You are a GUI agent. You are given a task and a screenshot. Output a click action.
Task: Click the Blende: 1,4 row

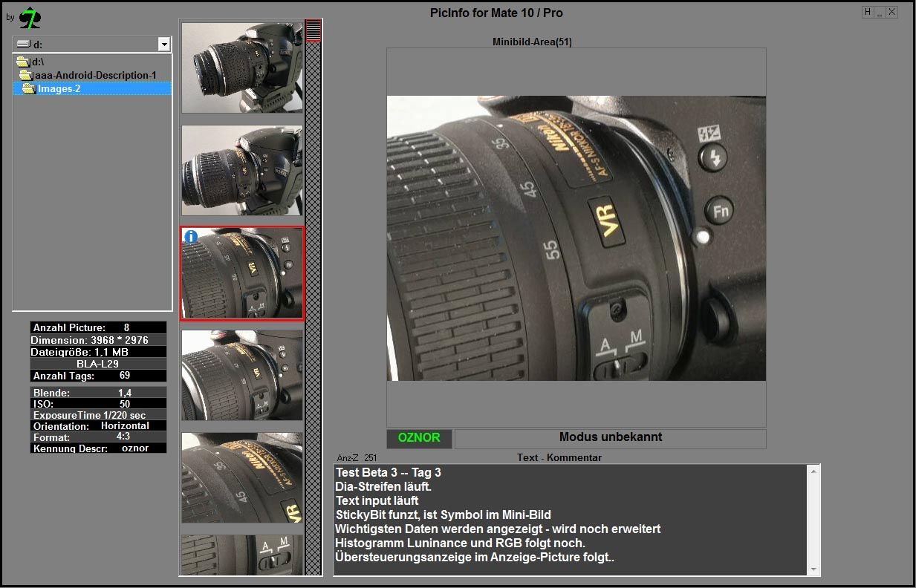98,393
